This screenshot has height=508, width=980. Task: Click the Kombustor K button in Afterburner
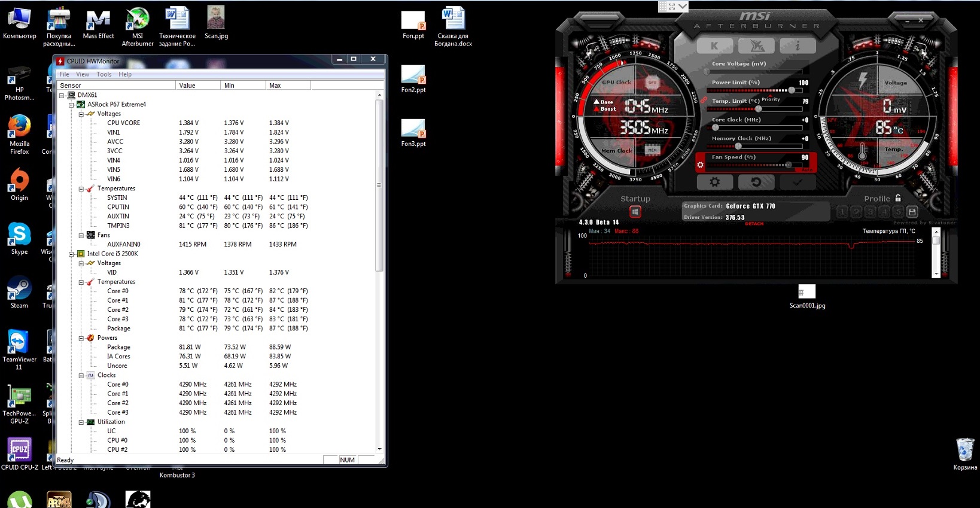click(714, 46)
